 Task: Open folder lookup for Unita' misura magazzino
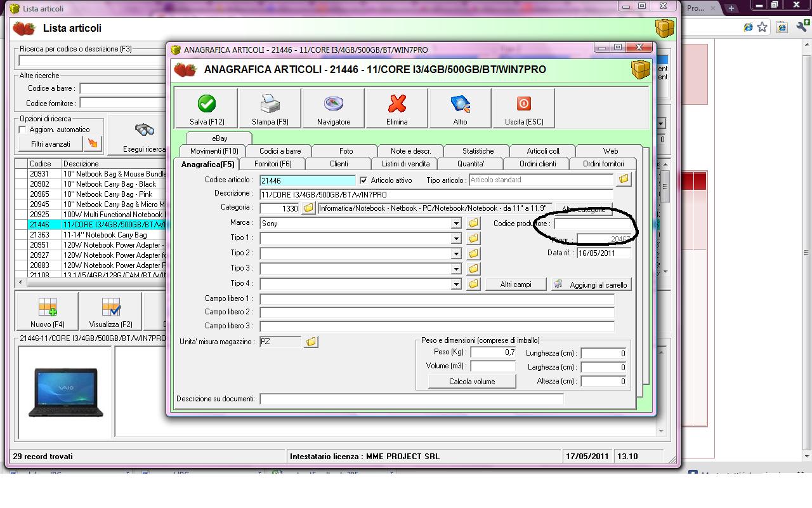point(311,342)
